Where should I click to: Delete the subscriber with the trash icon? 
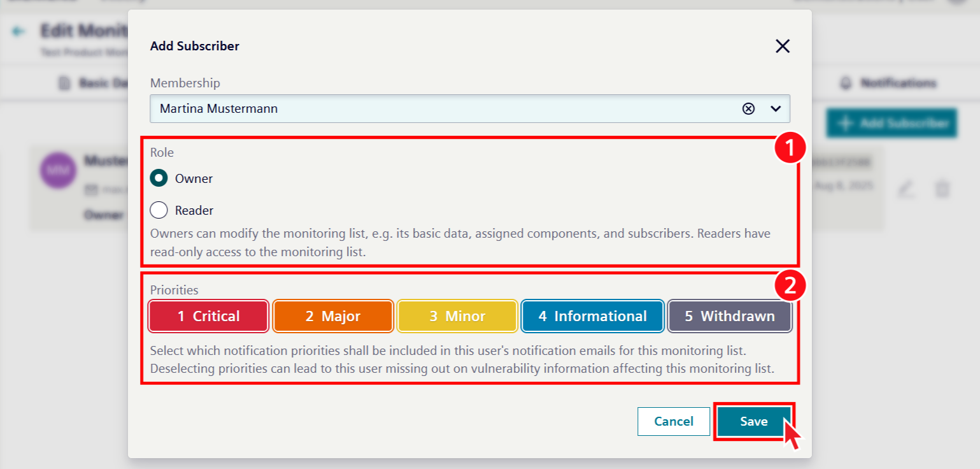point(942,189)
